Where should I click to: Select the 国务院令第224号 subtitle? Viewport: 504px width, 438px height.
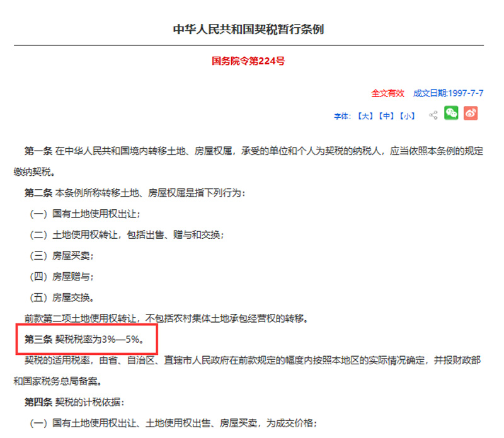click(x=248, y=61)
